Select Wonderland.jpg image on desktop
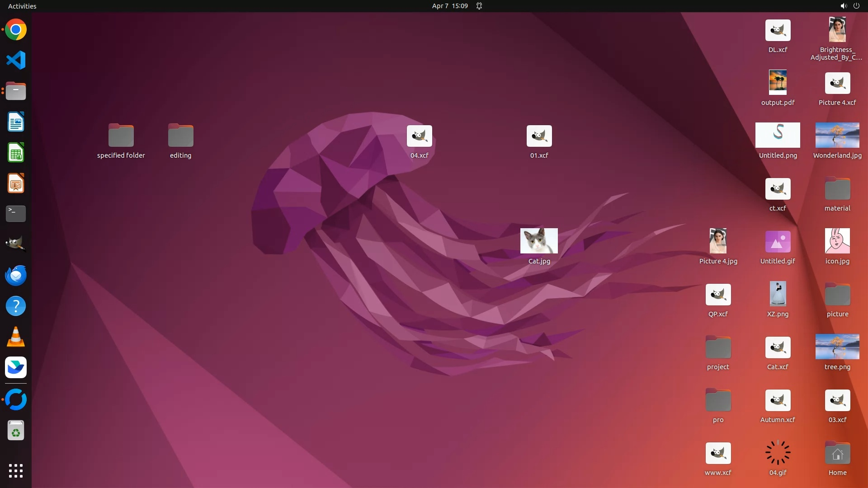 [837, 135]
